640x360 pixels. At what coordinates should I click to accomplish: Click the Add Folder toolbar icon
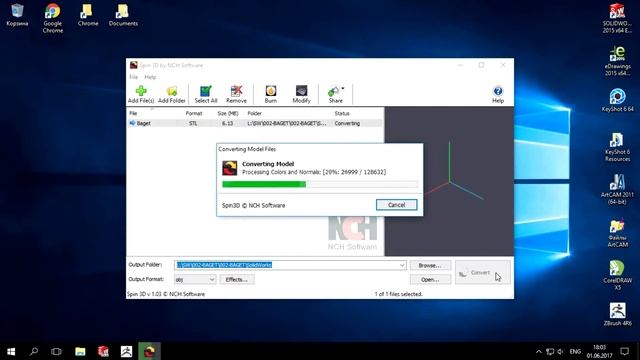[172, 94]
